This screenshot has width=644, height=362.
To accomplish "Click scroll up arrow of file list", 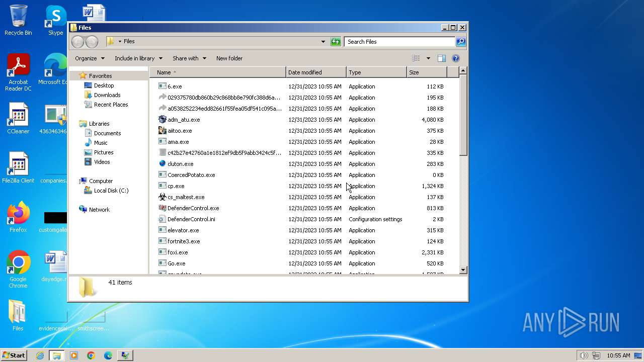I will 463,71.
